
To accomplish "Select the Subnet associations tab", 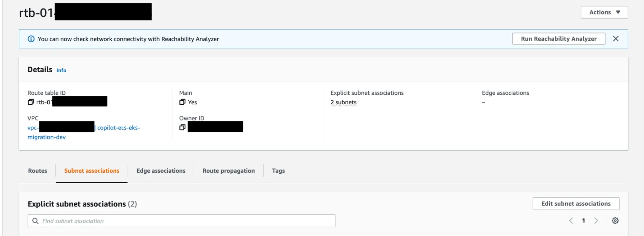I will click(92, 171).
